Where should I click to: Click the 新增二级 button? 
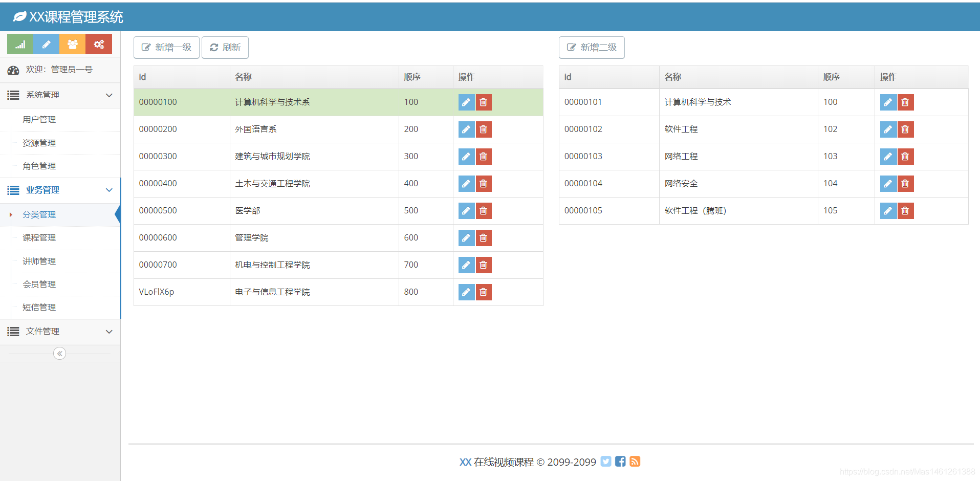[592, 48]
